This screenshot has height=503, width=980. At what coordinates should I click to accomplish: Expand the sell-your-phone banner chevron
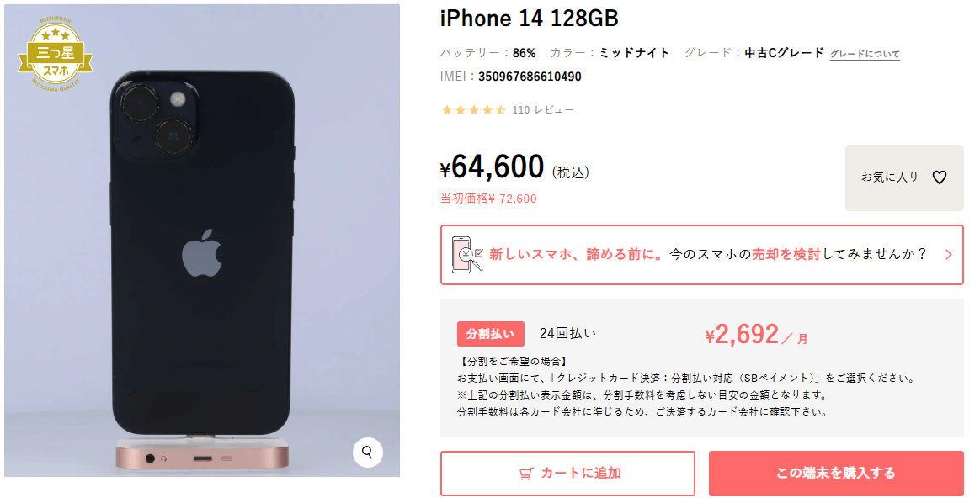[948, 255]
